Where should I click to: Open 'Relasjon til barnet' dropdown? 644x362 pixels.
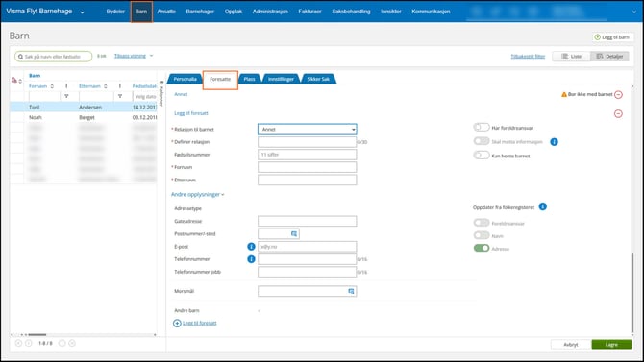[x=308, y=130]
